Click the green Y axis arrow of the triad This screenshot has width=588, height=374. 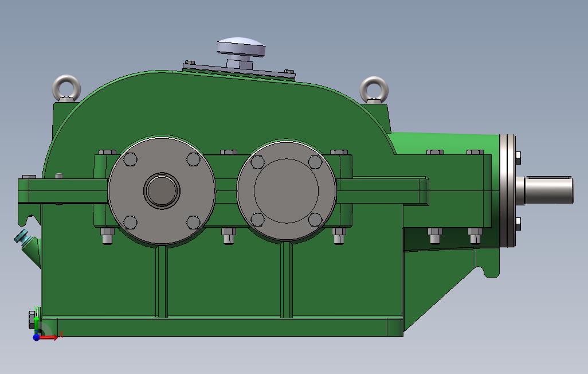coord(36,325)
